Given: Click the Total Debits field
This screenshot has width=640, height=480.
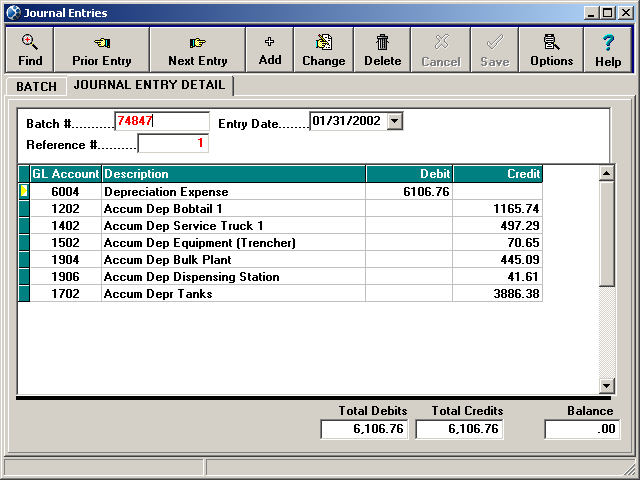Looking at the screenshot, I should coord(364,429).
